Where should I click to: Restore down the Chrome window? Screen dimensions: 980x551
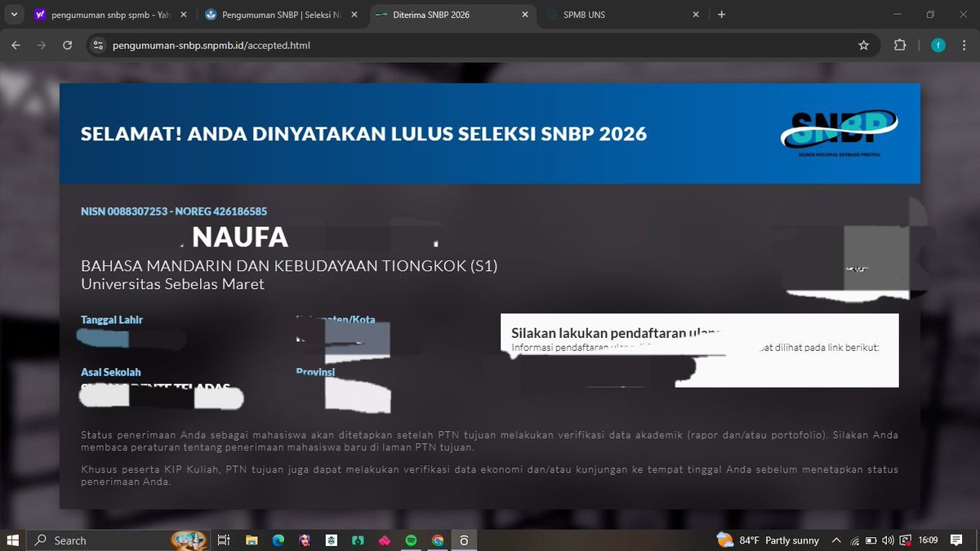click(x=930, y=15)
